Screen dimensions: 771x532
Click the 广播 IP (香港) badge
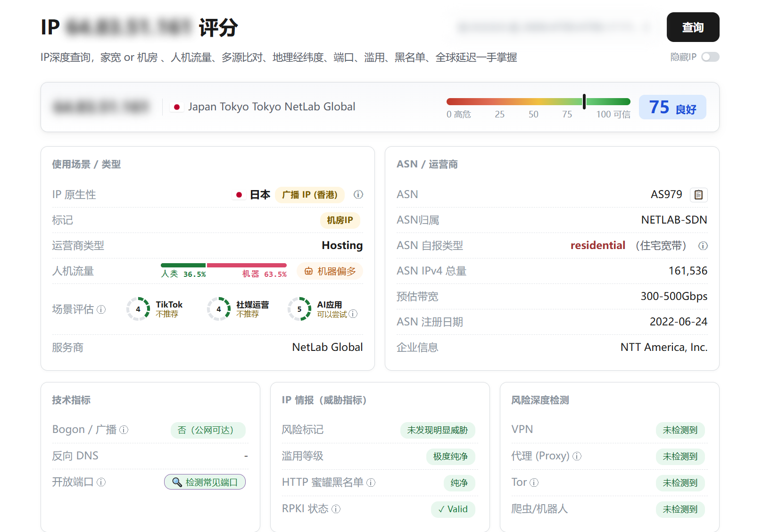pyautogui.click(x=310, y=195)
